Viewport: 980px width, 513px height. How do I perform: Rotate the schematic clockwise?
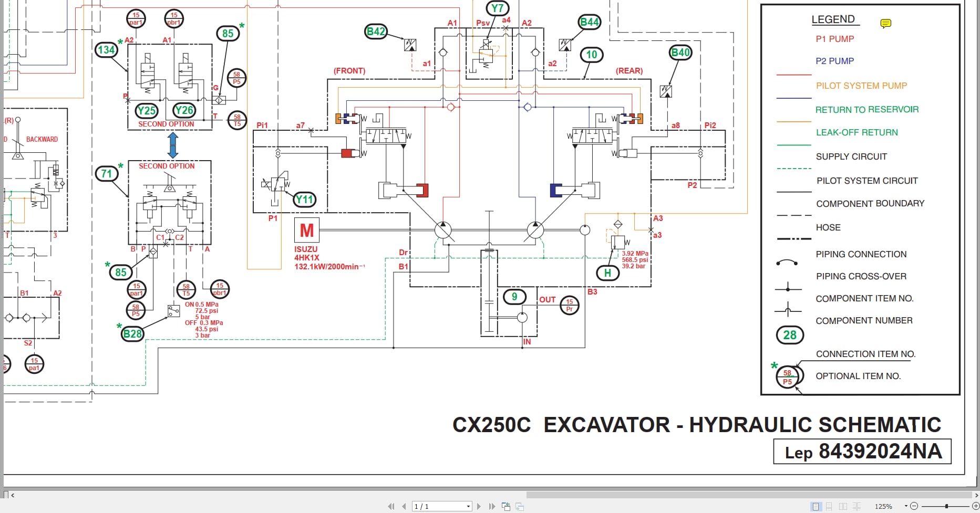(520, 506)
